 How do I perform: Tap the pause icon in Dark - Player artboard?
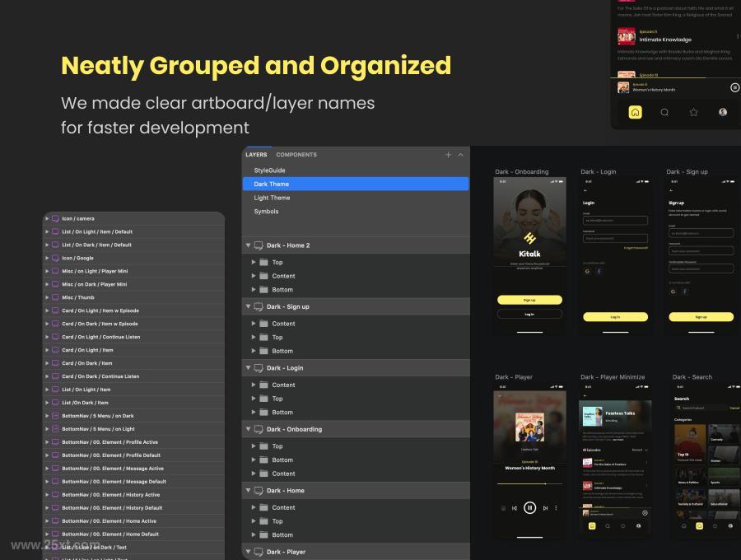529,508
